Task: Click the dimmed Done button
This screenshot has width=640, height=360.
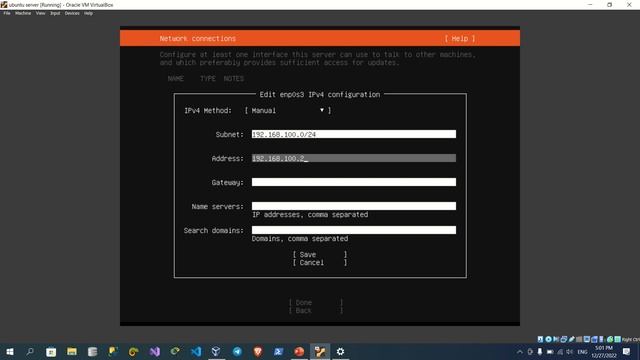Action: tap(316, 303)
